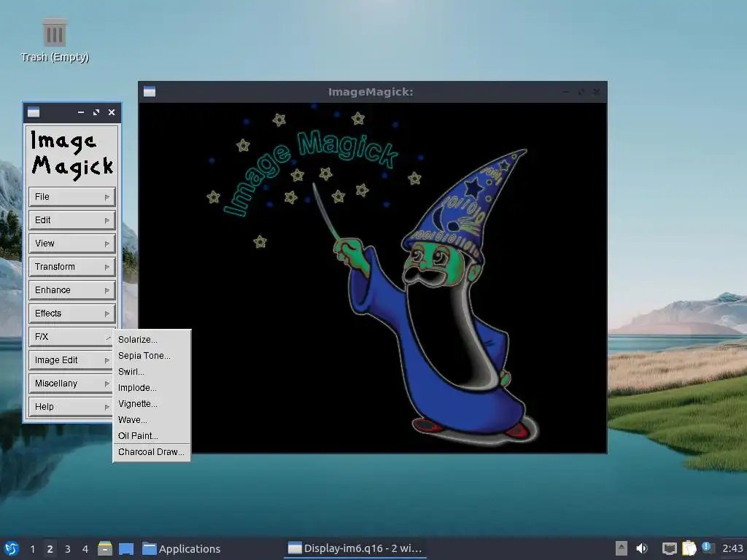Screen dimensions: 747x560
Task: Click the removable media eject tray icon
Action: [x=621, y=548]
